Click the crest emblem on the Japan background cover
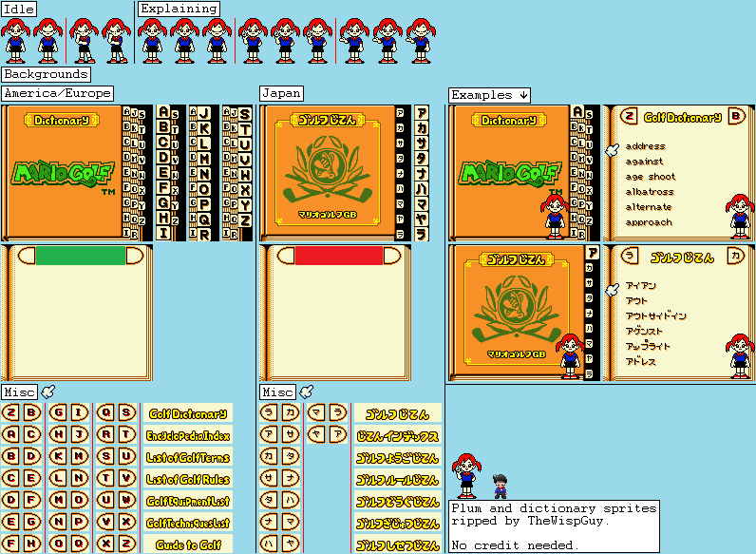 [328, 169]
